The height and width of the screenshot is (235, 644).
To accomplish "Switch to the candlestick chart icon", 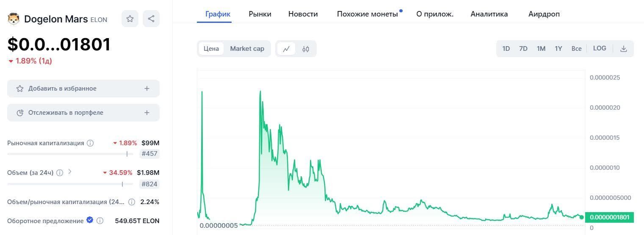I will (x=306, y=49).
